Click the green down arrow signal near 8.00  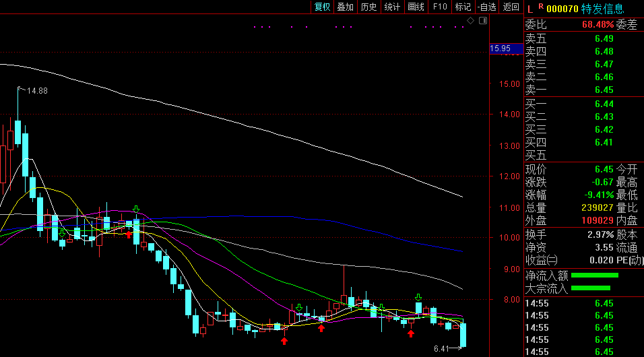point(418,297)
